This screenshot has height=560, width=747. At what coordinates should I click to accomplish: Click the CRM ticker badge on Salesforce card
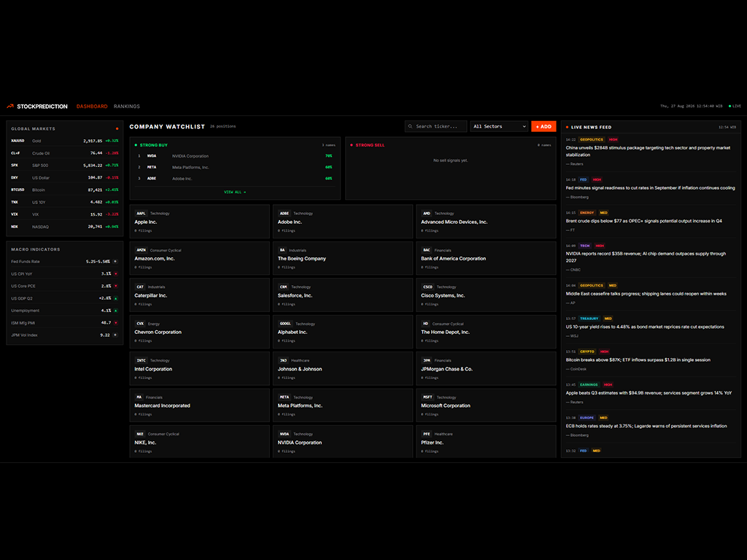click(284, 287)
